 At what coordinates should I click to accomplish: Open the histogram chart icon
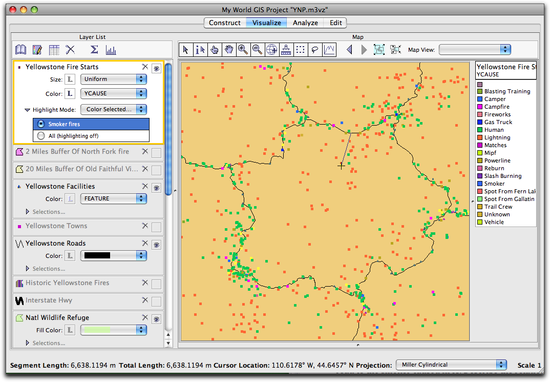tap(111, 50)
